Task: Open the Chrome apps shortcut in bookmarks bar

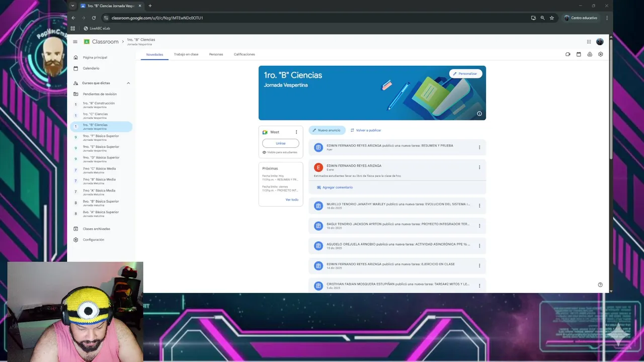Action: pyautogui.click(x=73, y=28)
